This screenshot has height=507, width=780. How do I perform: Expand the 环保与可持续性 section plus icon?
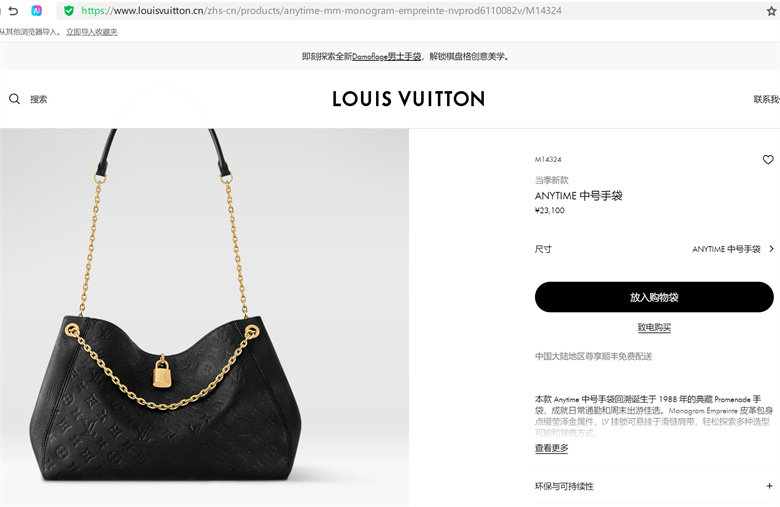pyautogui.click(x=769, y=486)
